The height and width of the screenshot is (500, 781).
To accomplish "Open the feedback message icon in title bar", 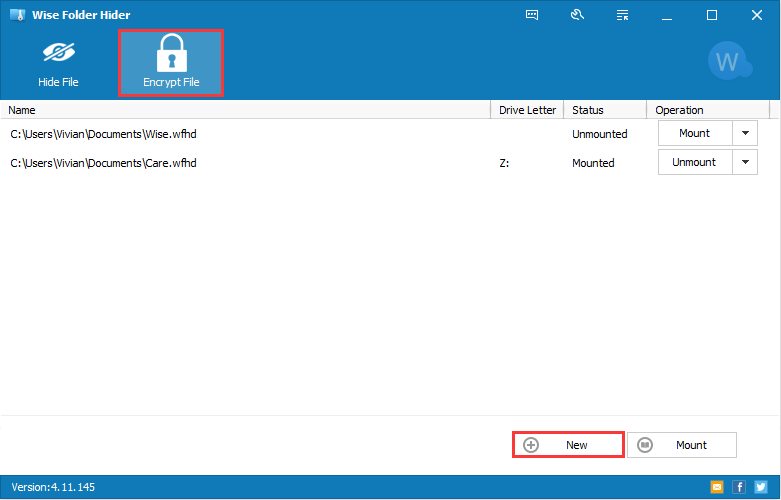I will pyautogui.click(x=532, y=15).
